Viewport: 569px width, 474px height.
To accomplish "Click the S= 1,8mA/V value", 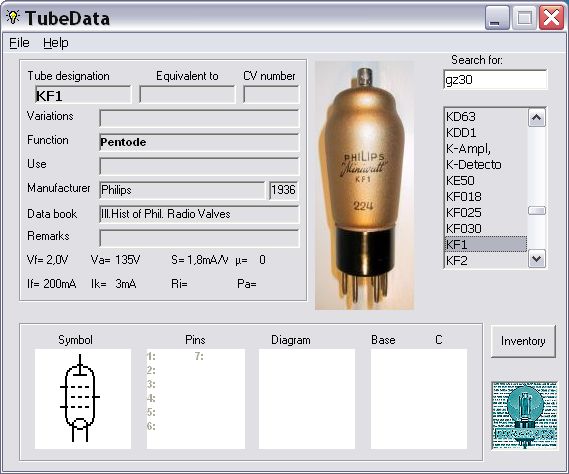I will [200, 260].
